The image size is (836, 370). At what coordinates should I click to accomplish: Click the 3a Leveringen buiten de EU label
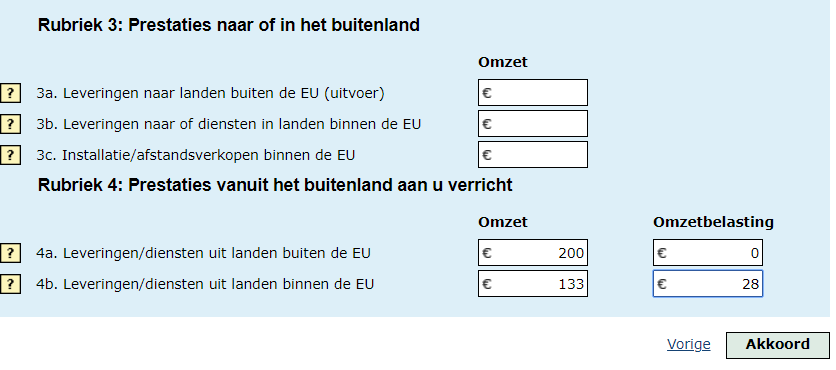pyautogui.click(x=210, y=93)
